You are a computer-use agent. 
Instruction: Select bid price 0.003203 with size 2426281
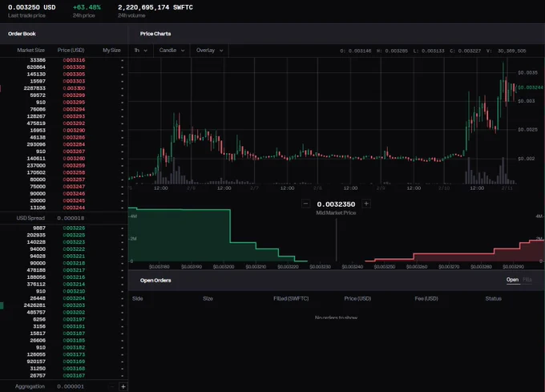74,305
